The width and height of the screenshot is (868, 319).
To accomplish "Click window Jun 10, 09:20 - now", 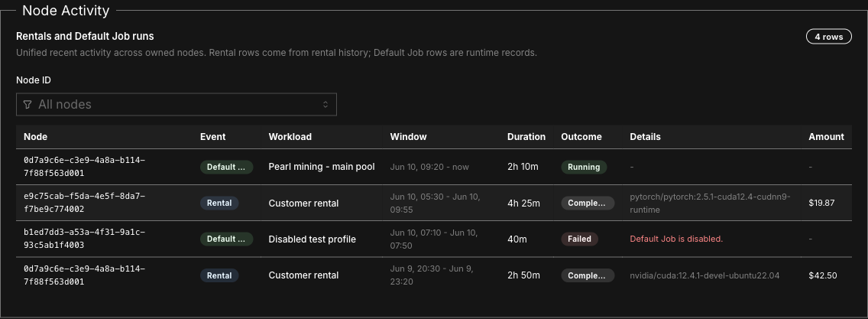I will click(429, 168).
